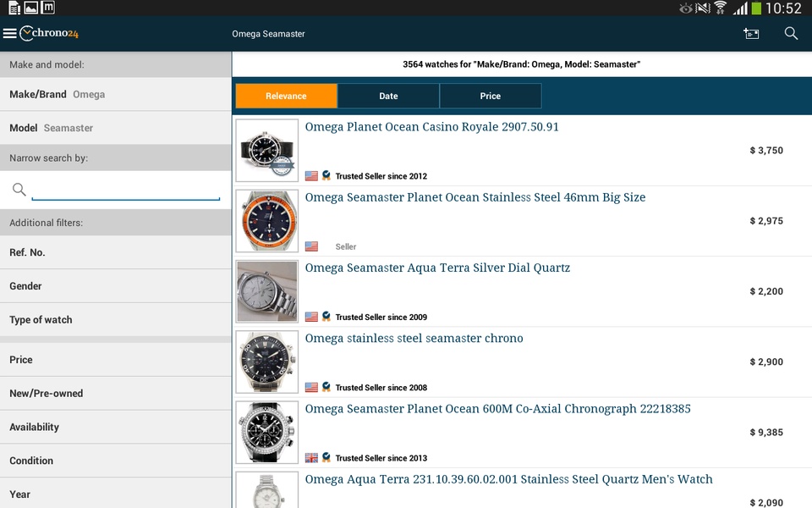Screen dimensions: 812x508
Task: Tap US flag on Planet Ocean 46mm listing
Action: click(312, 246)
